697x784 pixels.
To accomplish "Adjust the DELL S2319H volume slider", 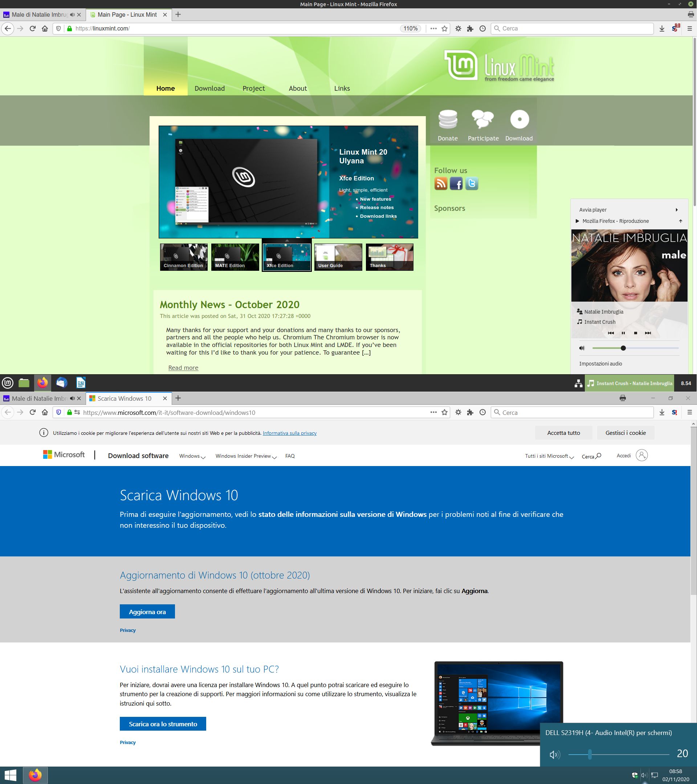I will point(619,755).
